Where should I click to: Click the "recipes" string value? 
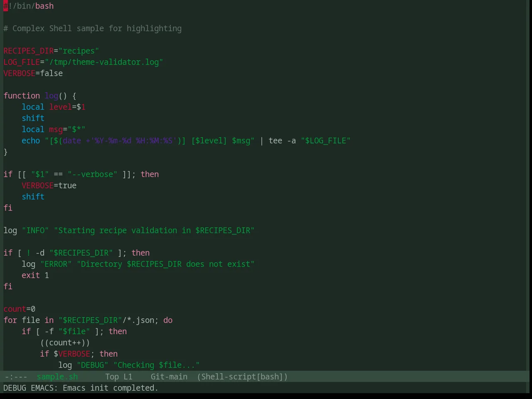click(x=79, y=51)
